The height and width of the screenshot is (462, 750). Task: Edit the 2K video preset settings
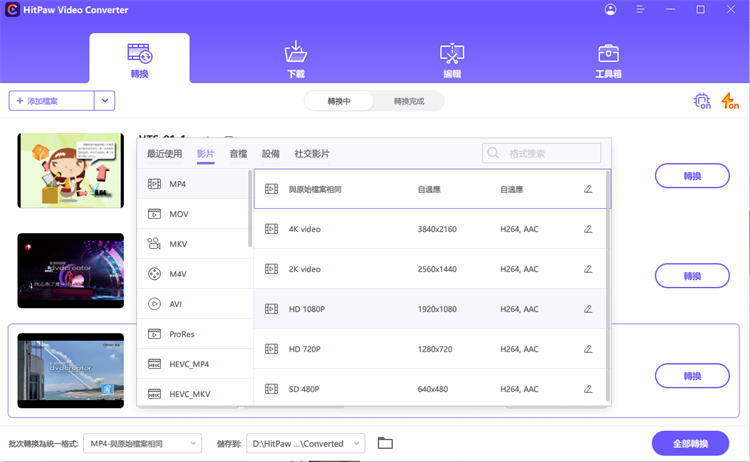click(588, 269)
